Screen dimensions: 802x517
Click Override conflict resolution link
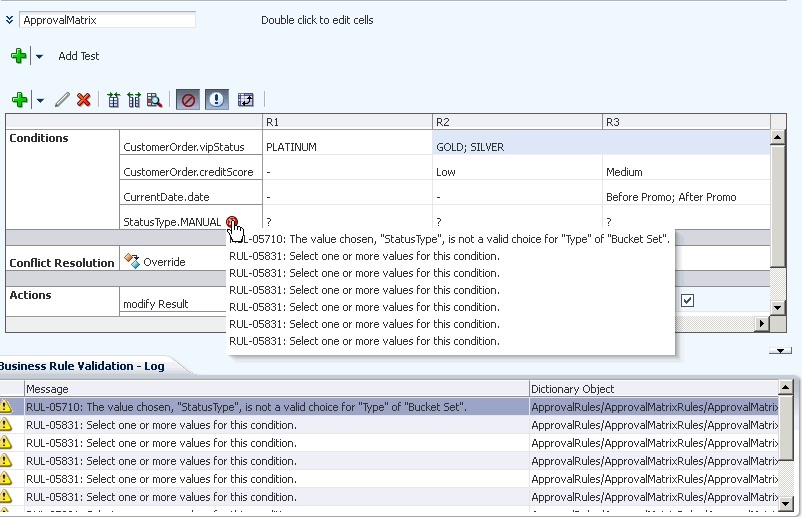pyautogui.click(x=164, y=262)
